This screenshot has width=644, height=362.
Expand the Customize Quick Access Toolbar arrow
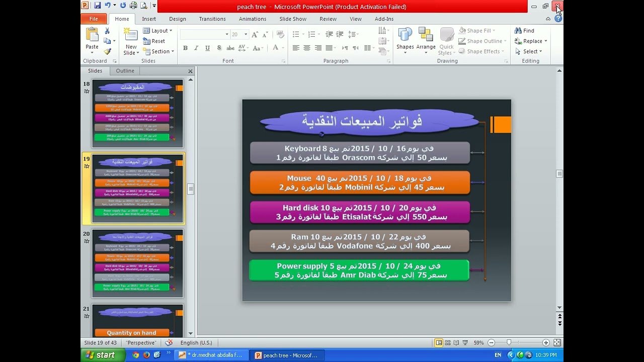pyautogui.click(x=154, y=6)
